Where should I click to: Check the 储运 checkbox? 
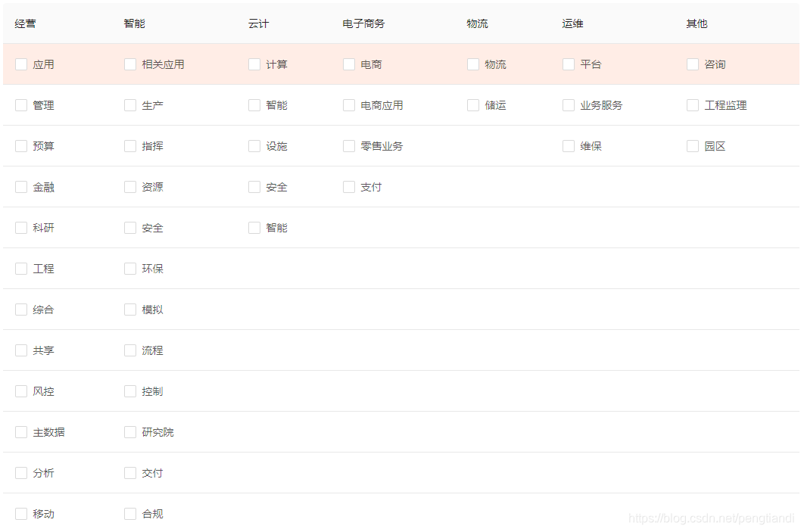click(x=473, y=105)
